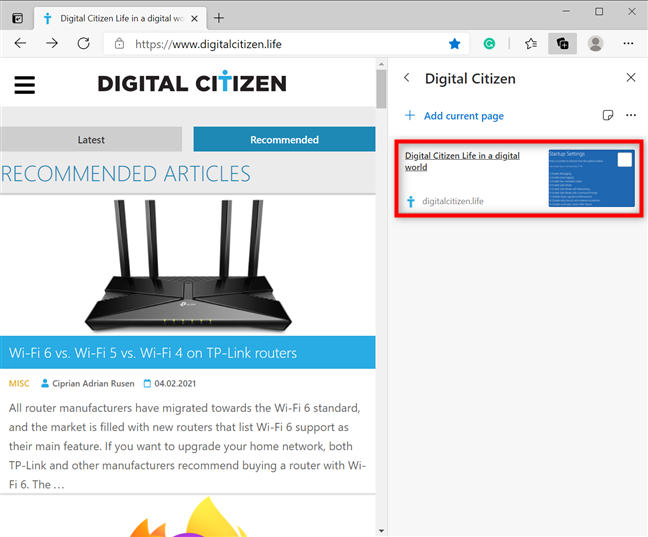Open the user profile avatar

595,43
